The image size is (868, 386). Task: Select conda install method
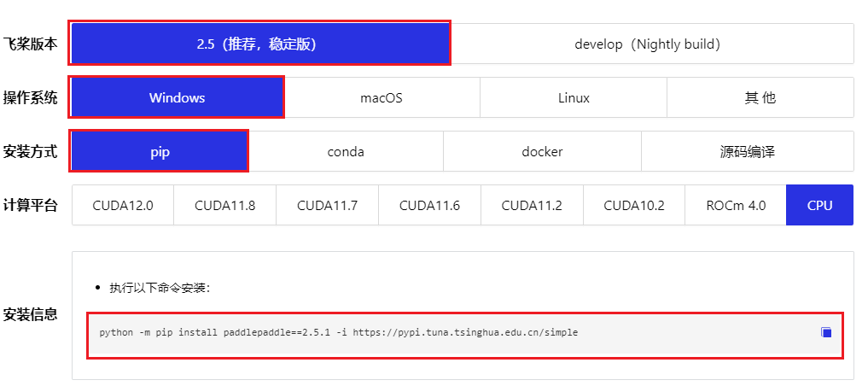click(346, 151)
